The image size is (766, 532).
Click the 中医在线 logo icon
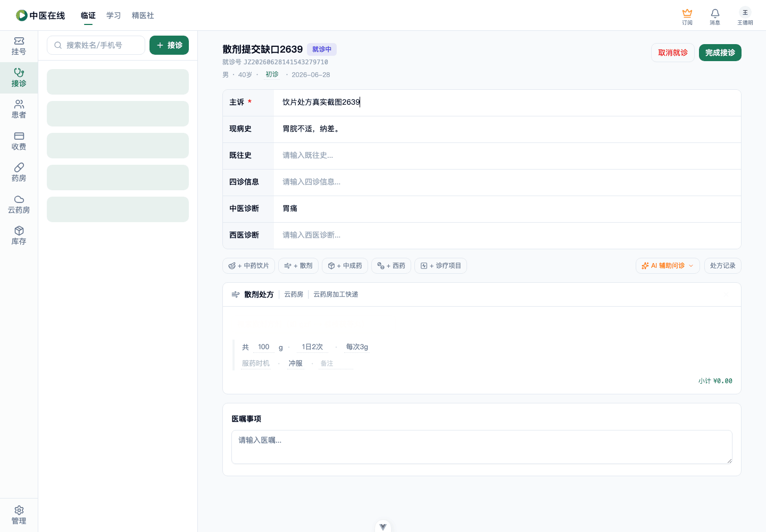pos(21,15)
